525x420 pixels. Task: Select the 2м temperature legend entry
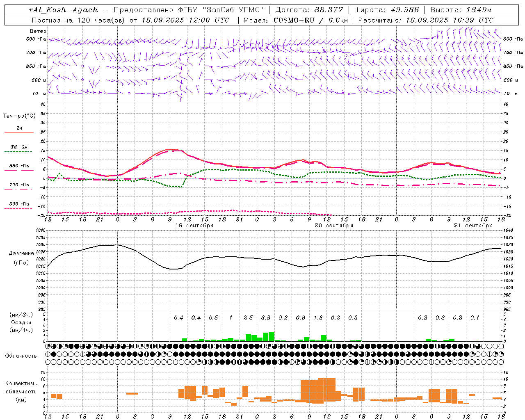(x=19, y=128)
